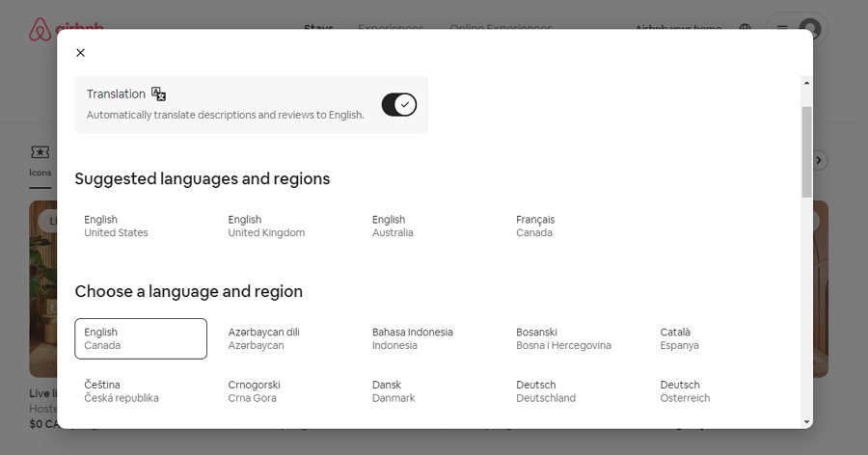Click the scrollbar down arrow in dialog
The image size is (868, 455).
806,421
